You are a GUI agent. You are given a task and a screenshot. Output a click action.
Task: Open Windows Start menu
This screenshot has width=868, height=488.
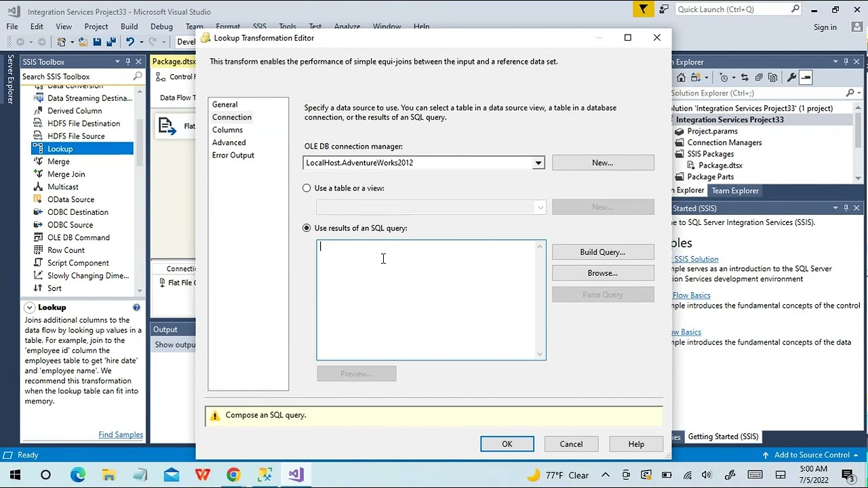click(x=15, y=474)
